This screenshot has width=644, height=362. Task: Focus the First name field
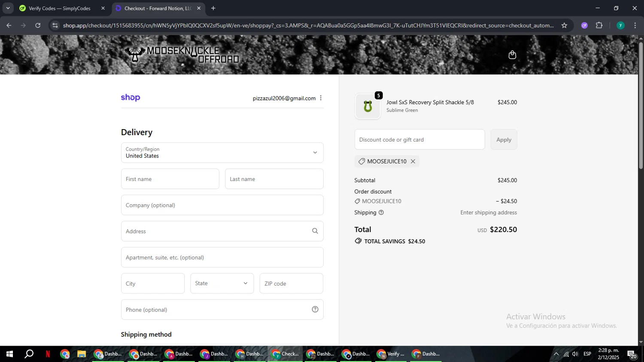[x=170, y=179]
